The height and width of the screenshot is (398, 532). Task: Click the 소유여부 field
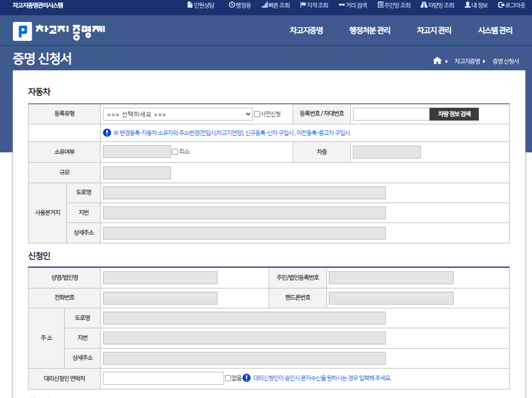coord(137,152)
